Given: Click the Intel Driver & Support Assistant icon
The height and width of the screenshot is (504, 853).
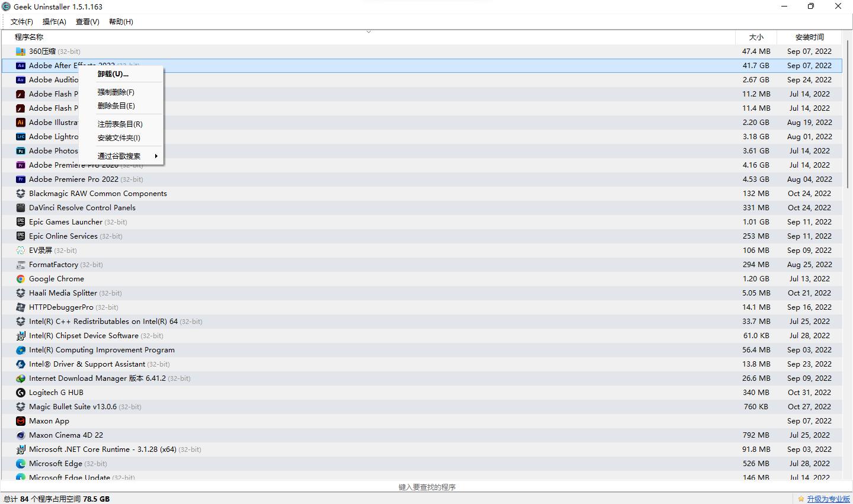Looking at the screenshot, I should 21,364.
